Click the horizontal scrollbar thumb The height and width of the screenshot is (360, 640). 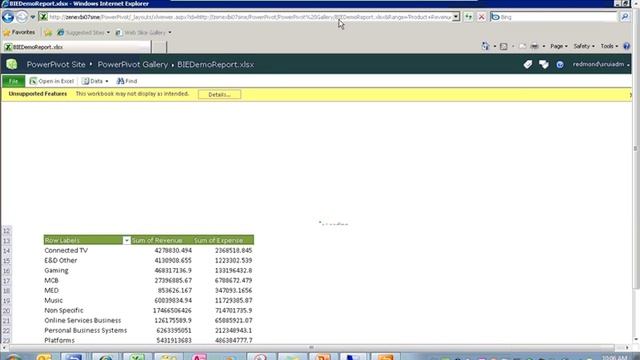tap(311, 347)
